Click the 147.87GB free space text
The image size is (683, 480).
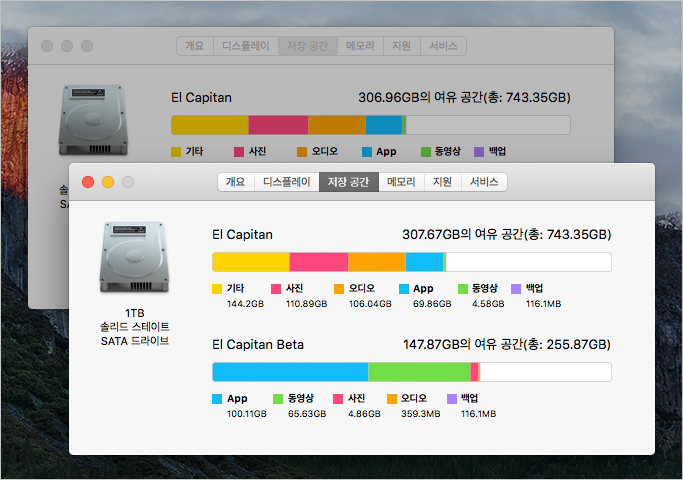(507, 345)
